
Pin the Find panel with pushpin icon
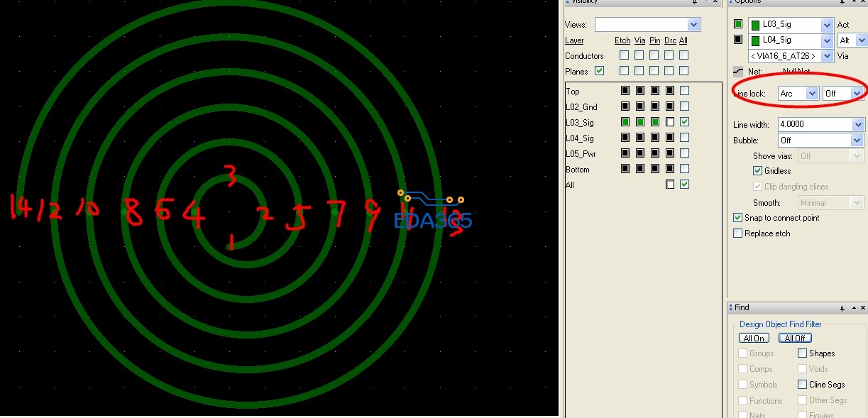tap(842, 308)
